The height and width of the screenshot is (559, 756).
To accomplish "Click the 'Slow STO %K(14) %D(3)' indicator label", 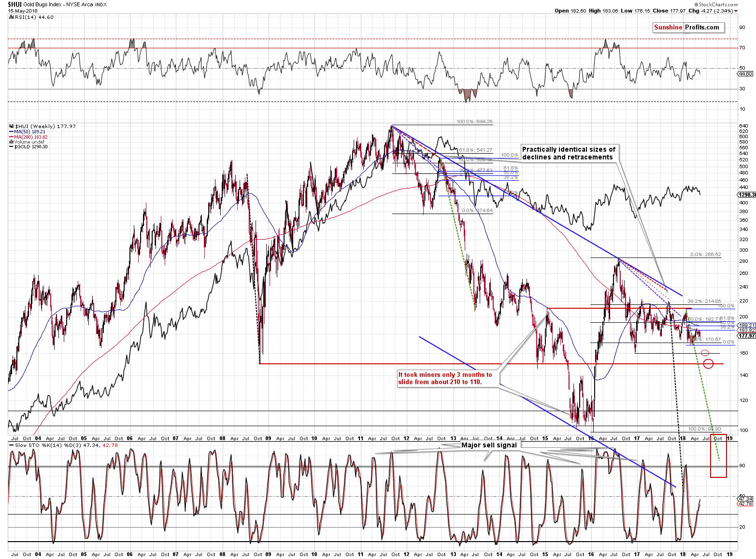I will 48,445.
